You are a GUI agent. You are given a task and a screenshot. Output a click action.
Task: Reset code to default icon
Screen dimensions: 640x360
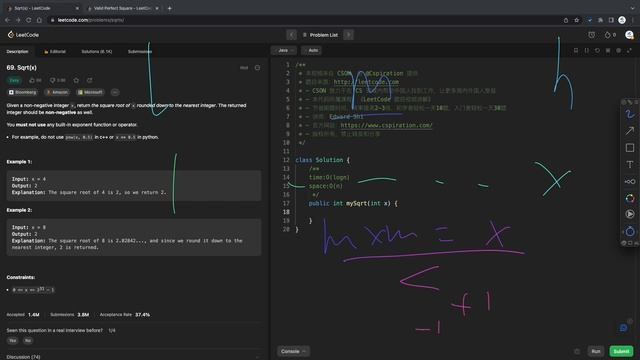[597, 50]
